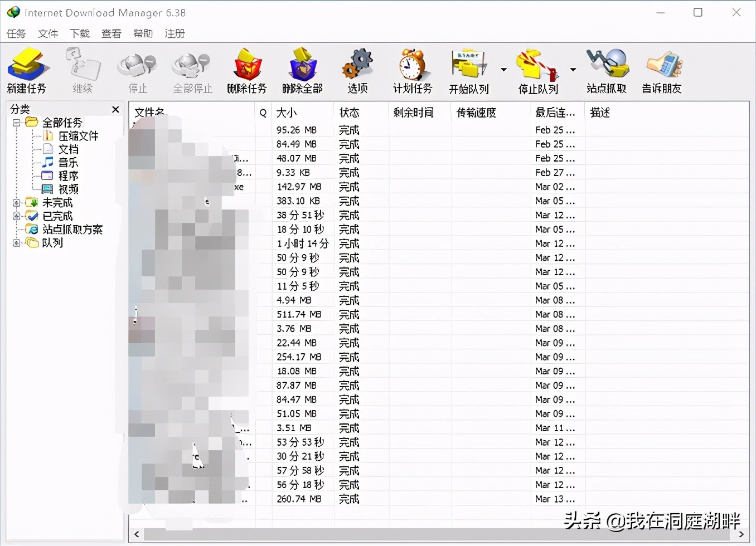The height and width of the screenshot is (546, 756).
Task: Click the 删除任务 (delete task) icon
Action: coord(247,71)
